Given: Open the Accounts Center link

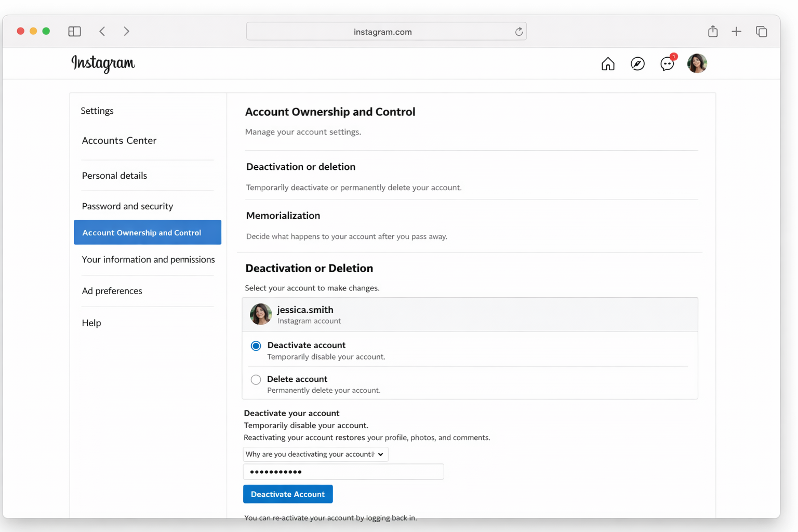Looking at the screenshot, I should (119, 140).
